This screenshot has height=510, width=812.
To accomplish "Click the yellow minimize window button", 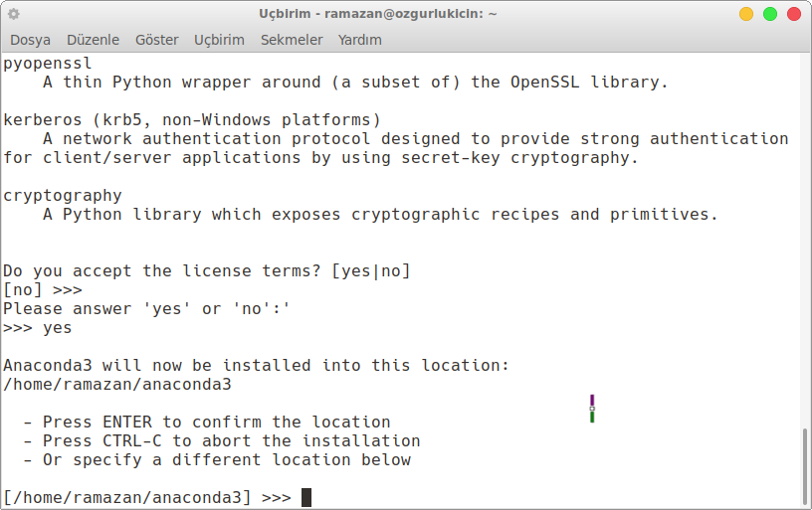I will [x=746, y=14].
